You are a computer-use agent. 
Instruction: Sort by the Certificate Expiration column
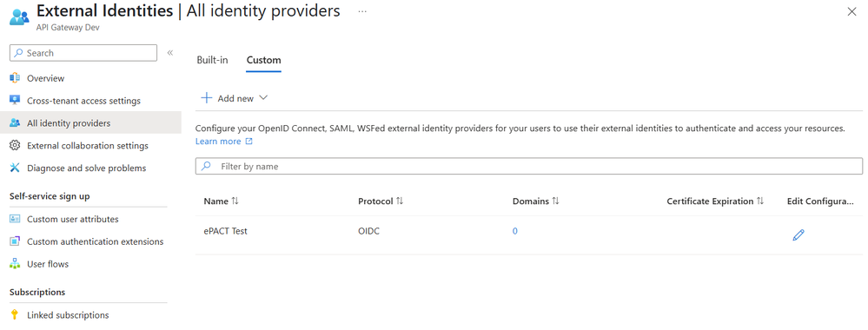point(715,201)
